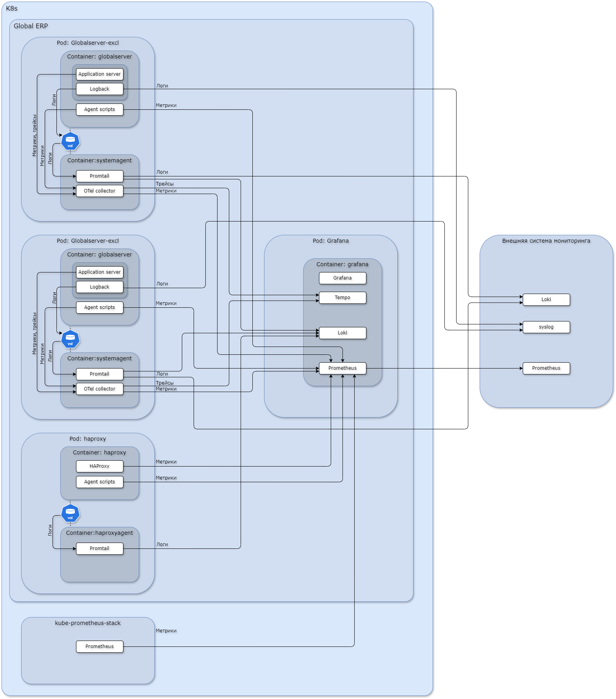Select Prometheus inside the kube-prometheus-stack group

coord(100,646)
